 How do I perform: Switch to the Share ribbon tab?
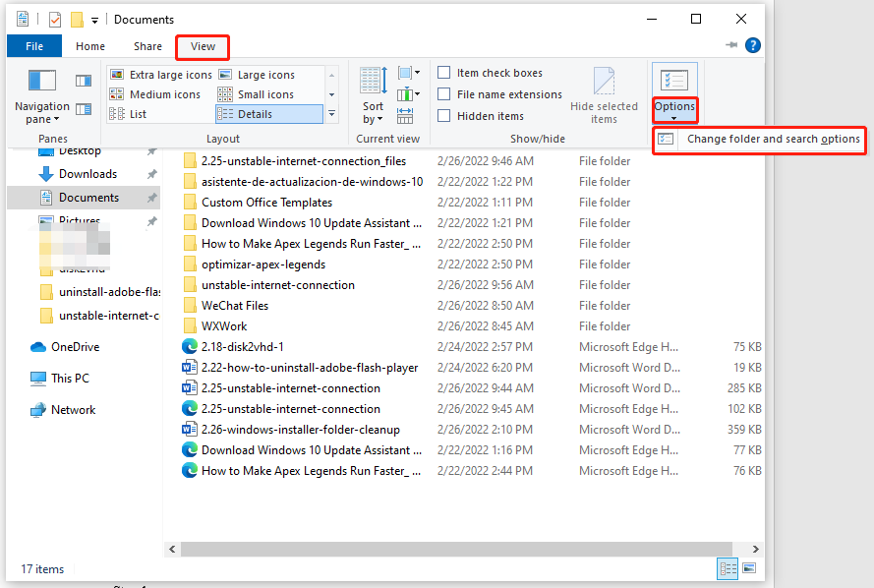tap(146, 45)
